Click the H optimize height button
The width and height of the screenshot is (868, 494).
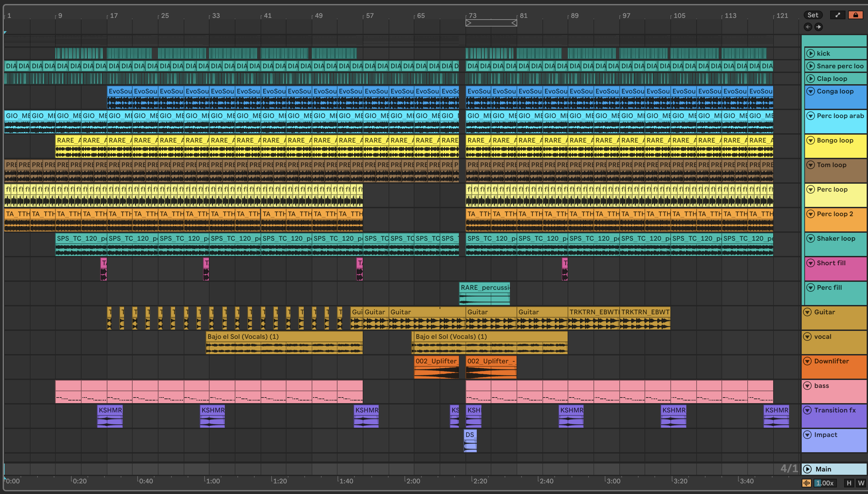pyautogui.click(x=849, y=483)
